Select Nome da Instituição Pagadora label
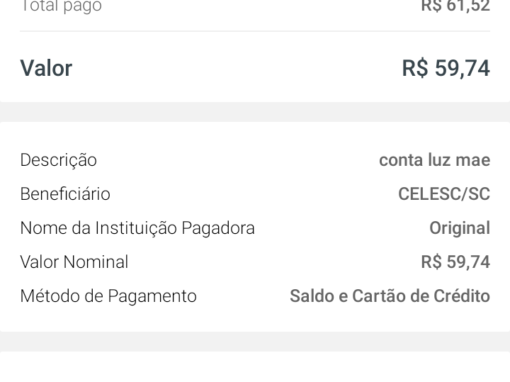Image resolution: width=510 pixels, height=382 pixels. (137, 228)
